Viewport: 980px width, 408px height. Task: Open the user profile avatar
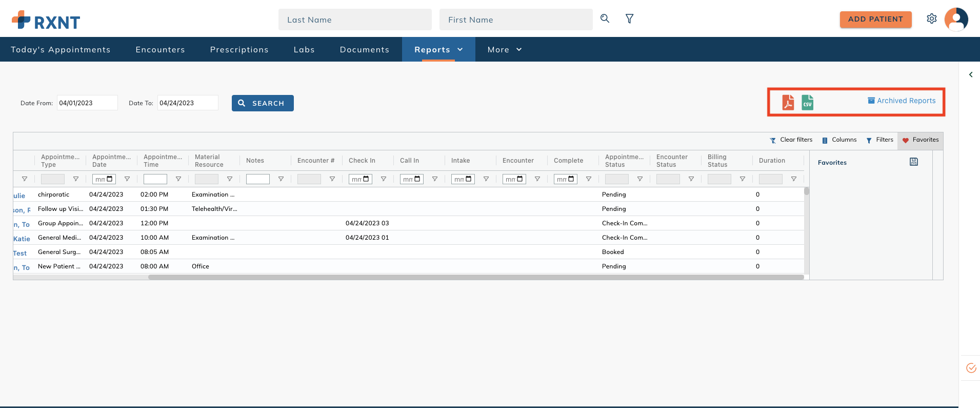(956, 20)
